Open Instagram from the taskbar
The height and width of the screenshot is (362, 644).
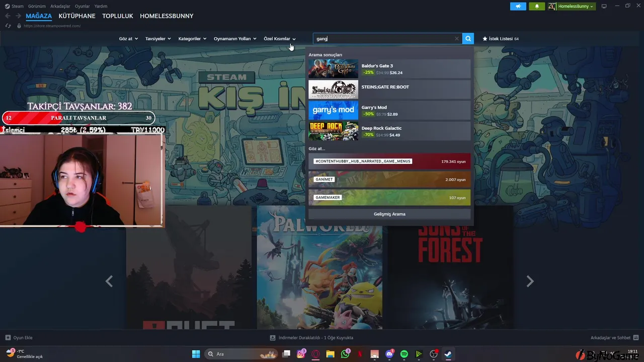tap(301, 354)
